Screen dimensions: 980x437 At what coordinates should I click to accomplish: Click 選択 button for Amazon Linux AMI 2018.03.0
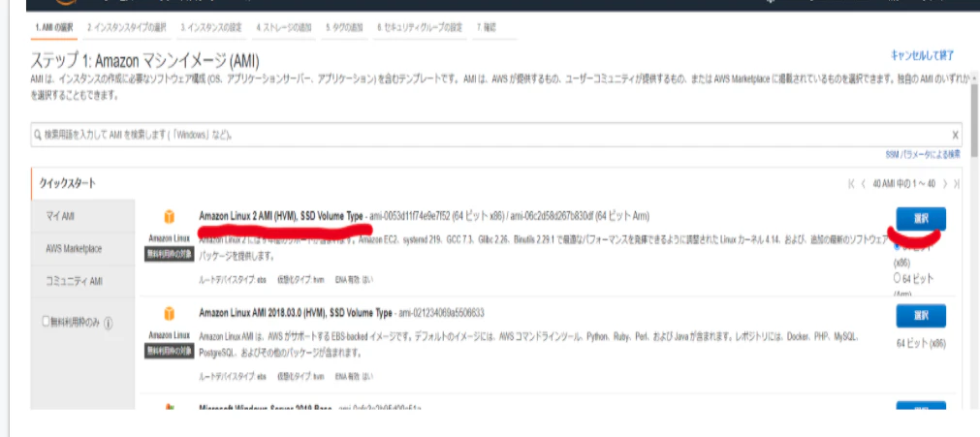921,316
